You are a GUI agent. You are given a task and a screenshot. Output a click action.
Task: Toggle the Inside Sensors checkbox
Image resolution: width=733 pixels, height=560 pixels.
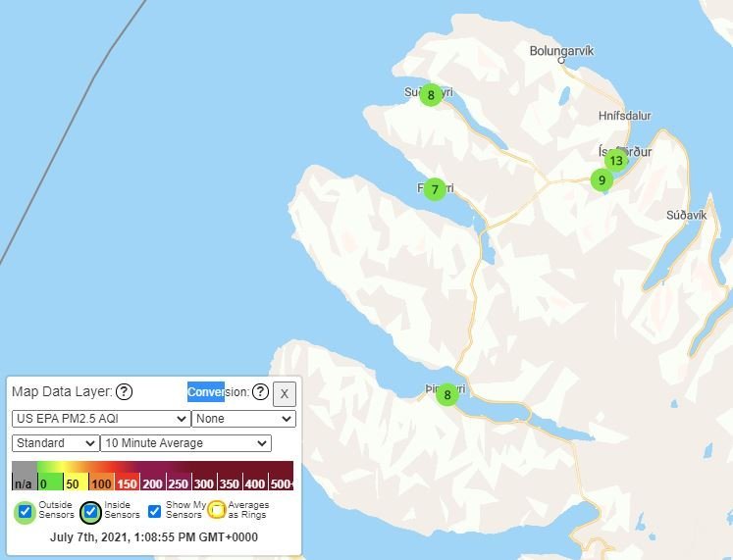pos(90,511)
